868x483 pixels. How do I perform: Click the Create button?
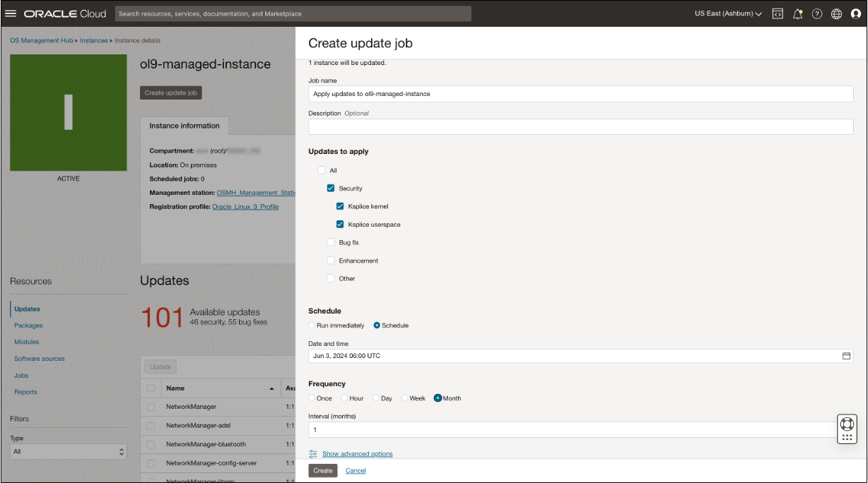pos(322,470)
